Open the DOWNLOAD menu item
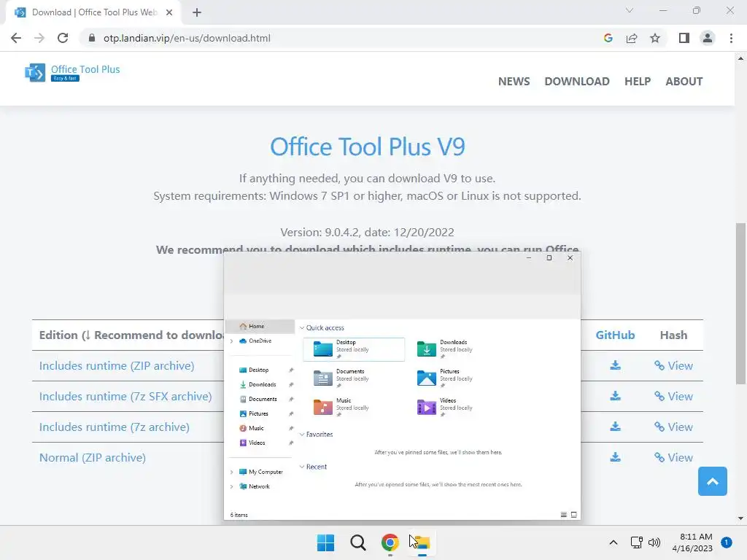Image resolution: width=747 pixels, height=560 pixels. [577, 82]
